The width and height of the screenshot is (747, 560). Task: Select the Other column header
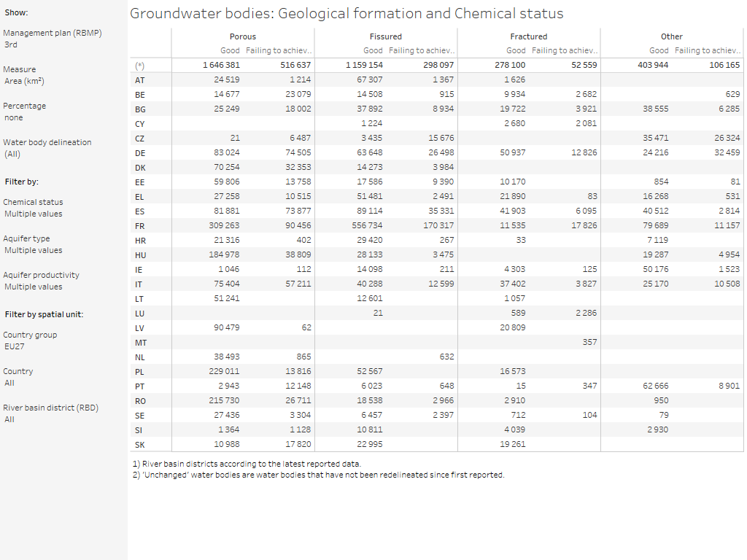(x=671, y=36)
